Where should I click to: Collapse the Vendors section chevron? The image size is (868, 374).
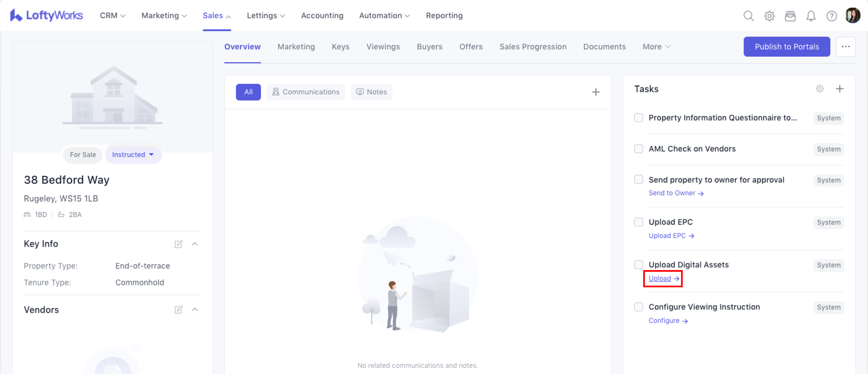195,309
